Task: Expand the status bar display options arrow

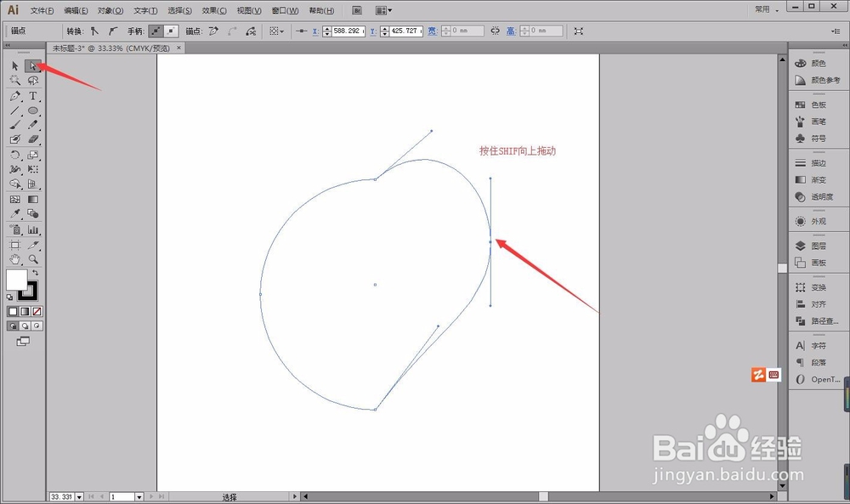Action: pos(295,496)
